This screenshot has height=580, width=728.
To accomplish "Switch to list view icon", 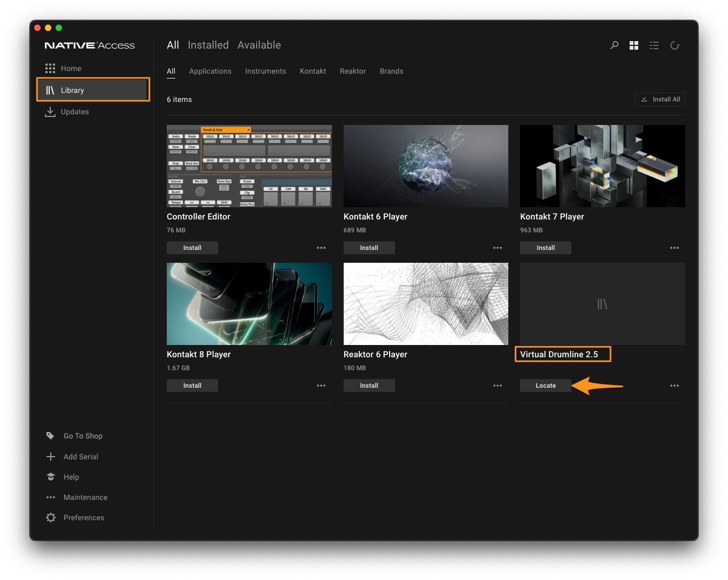I will point(654,45).
